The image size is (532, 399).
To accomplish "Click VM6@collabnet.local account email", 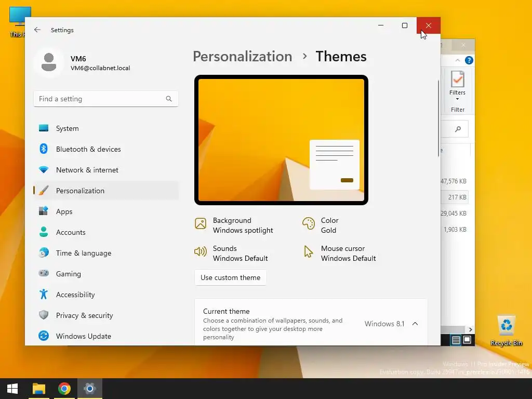I will 100,68.
